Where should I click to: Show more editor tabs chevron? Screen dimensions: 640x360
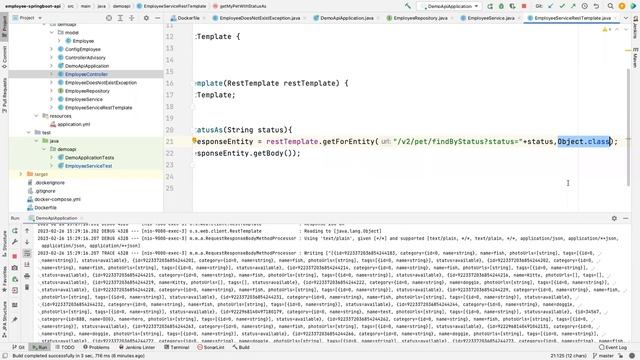(x=626, y=18)
